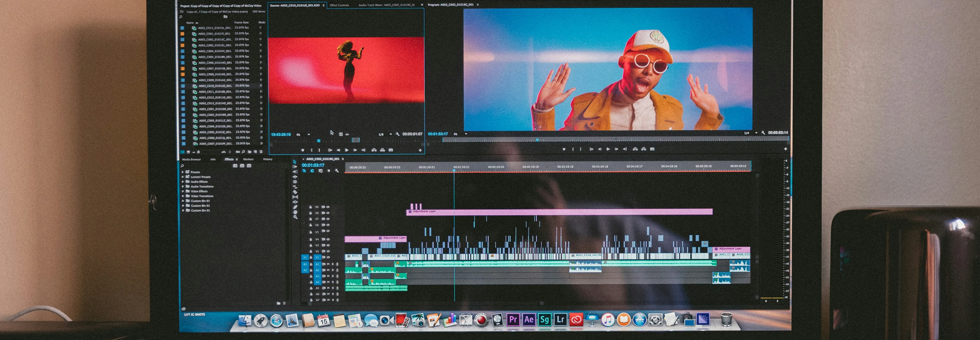Image resolution: width=980 pixels, height=340 pixels.
Task: Click Mark In in Source monitor
Action: pyautogui.click(x=312, y=150)
